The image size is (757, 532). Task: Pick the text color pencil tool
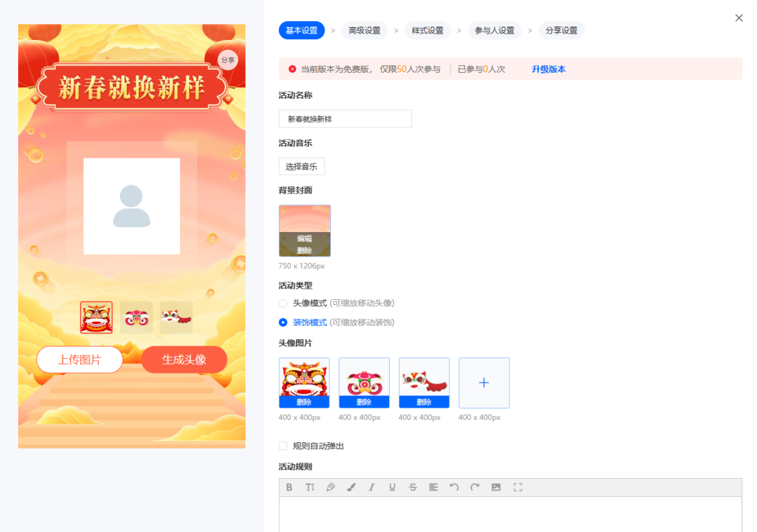click(331, 487)
